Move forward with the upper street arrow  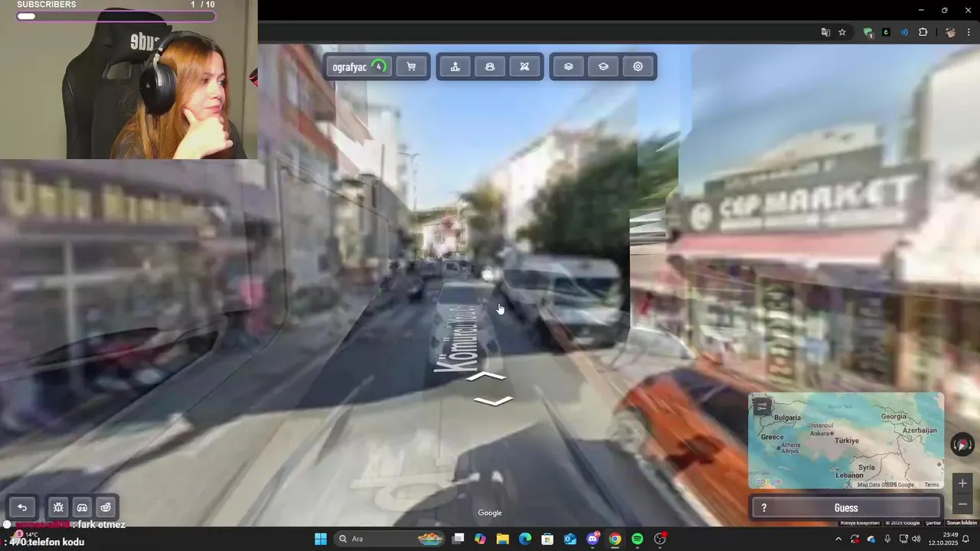(486, 377)
